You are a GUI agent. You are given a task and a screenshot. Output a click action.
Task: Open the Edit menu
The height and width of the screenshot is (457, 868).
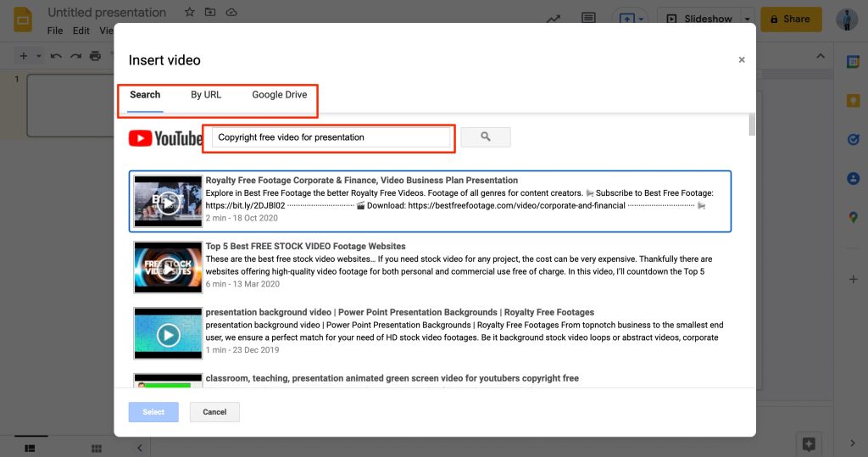coord(81,31)
